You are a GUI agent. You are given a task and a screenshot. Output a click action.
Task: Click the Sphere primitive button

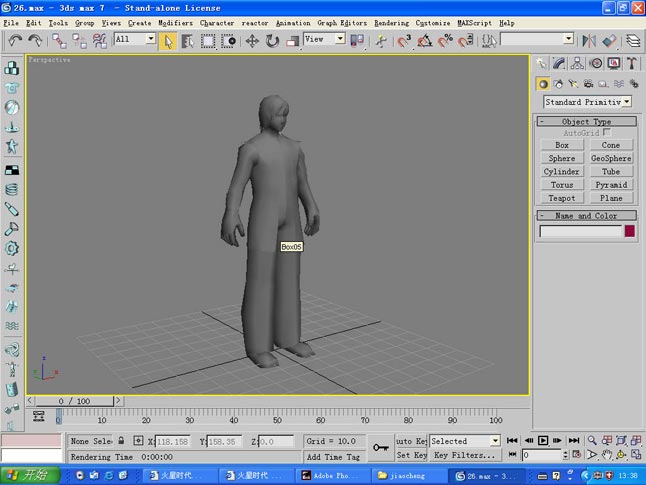click(562, 158)
